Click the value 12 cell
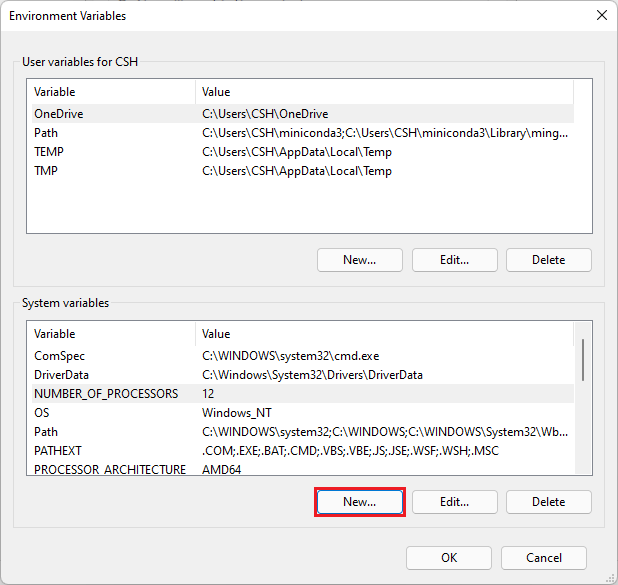 208,393
